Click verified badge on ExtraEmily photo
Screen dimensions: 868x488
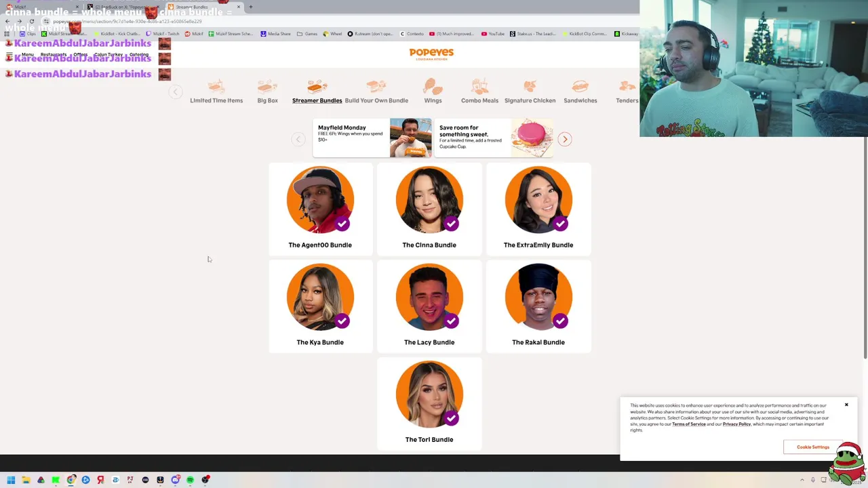[x=560, y=223]
